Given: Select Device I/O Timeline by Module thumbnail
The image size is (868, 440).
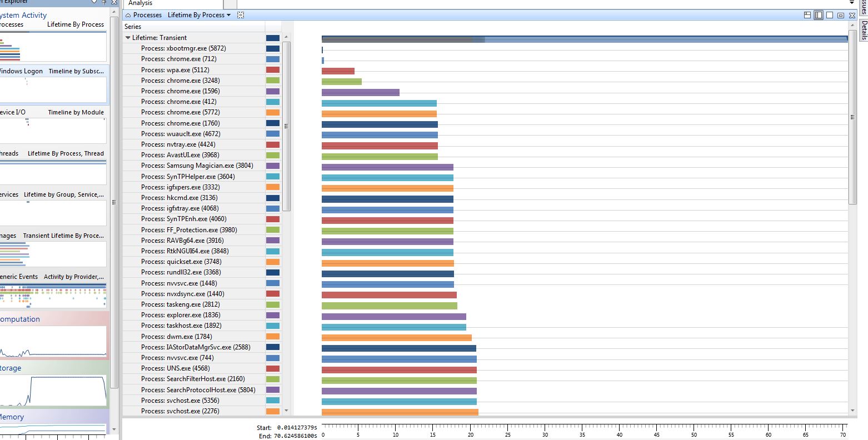Looking at the screenshot, I should [53, 131].
